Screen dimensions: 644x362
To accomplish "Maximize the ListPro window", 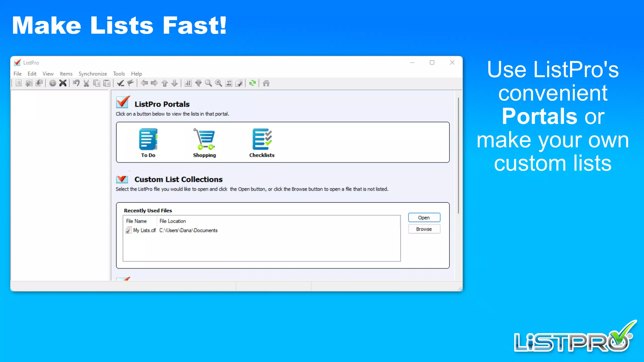I will [432, 62].
